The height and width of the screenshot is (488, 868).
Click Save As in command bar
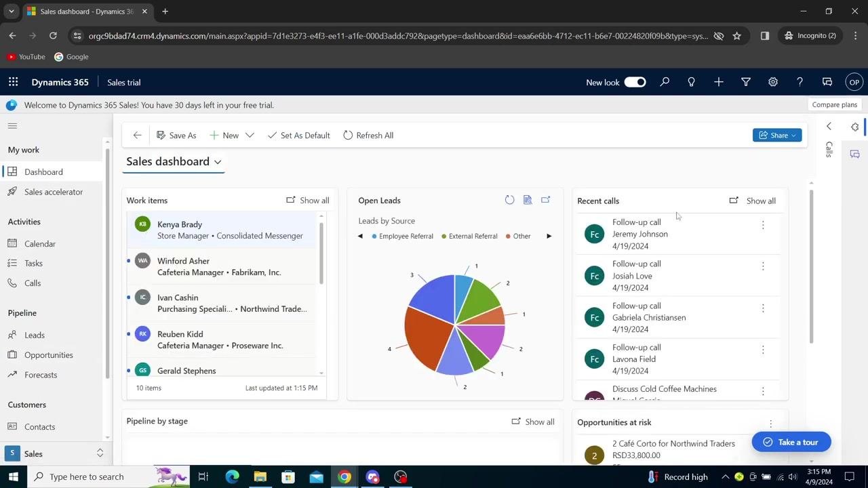[176, 136]
